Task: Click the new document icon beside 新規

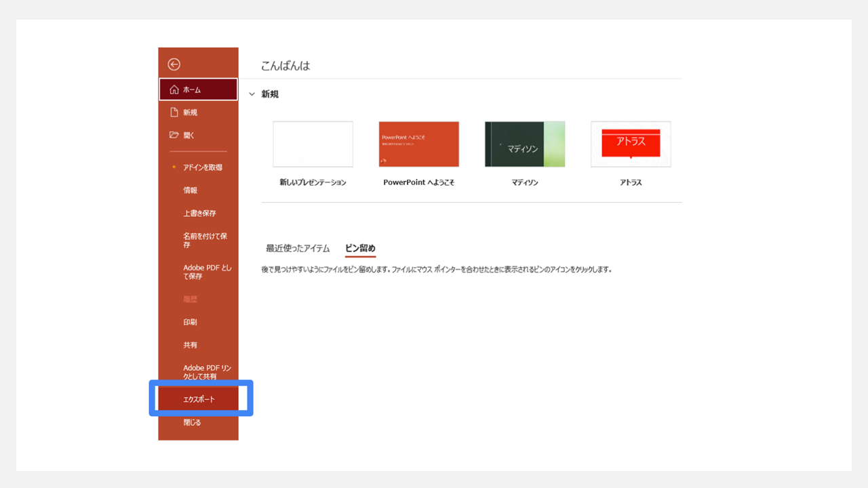Action: click(x=174, y=113)
